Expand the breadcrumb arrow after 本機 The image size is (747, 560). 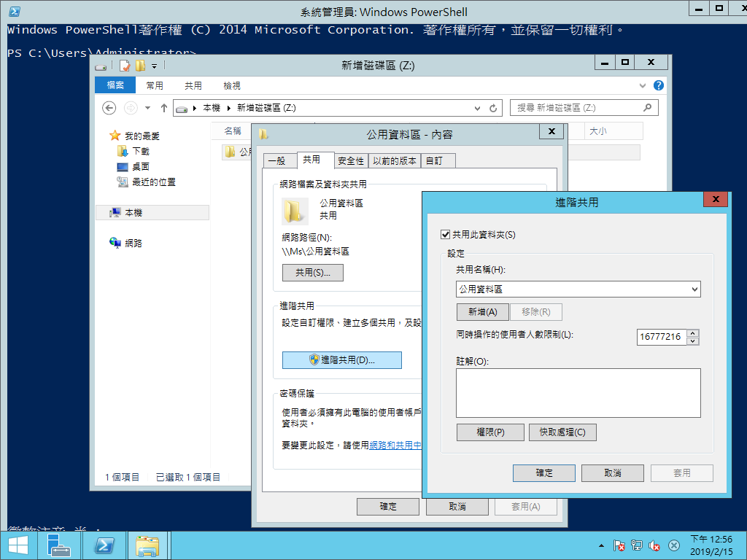pyautogui.click(x=228, y=108)
